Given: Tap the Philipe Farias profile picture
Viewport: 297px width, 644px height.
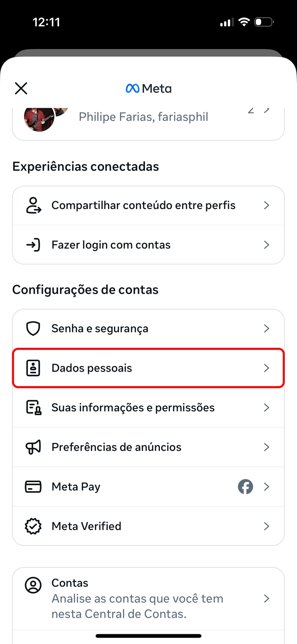Looking at the screenshot, I should (x=39, y=118).
